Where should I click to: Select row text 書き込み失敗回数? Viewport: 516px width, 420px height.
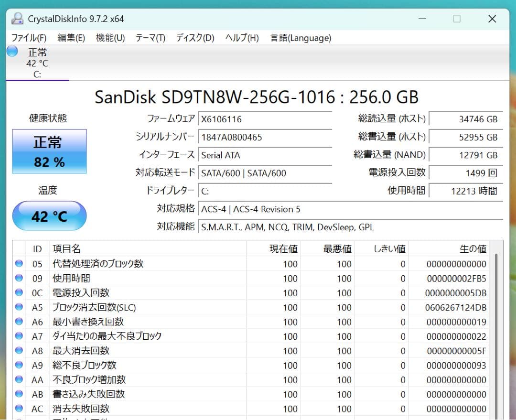pos(88,394)
